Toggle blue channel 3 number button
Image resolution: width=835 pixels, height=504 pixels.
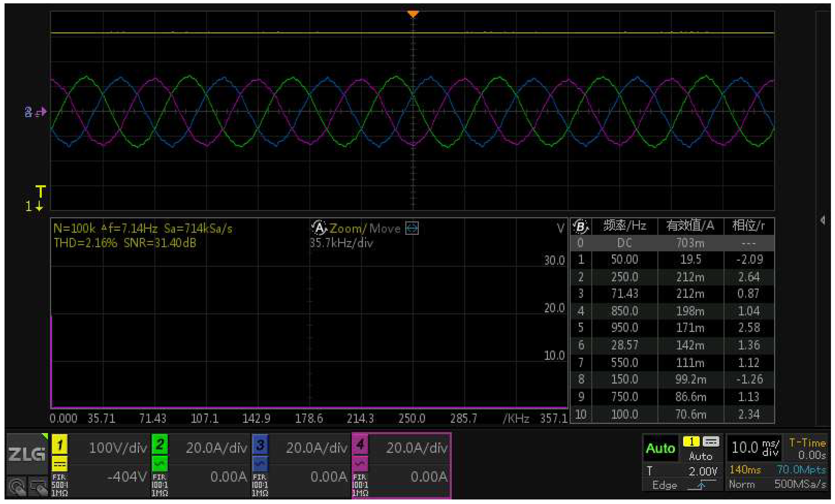click(x=260, y=444)
